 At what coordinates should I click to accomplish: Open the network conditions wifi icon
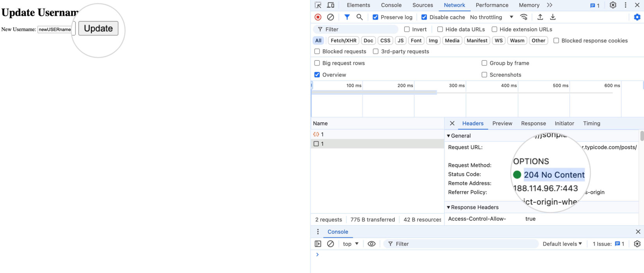524,17
